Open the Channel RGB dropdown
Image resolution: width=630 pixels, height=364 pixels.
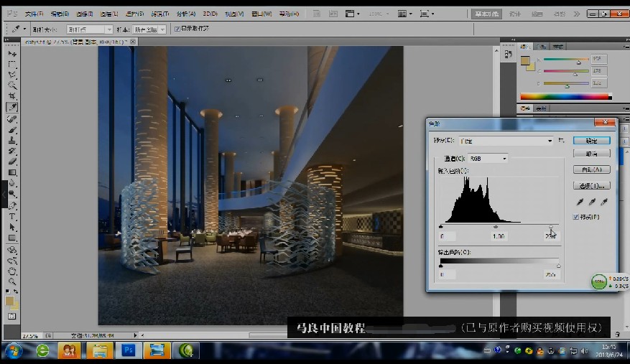(x=487, y=158)
